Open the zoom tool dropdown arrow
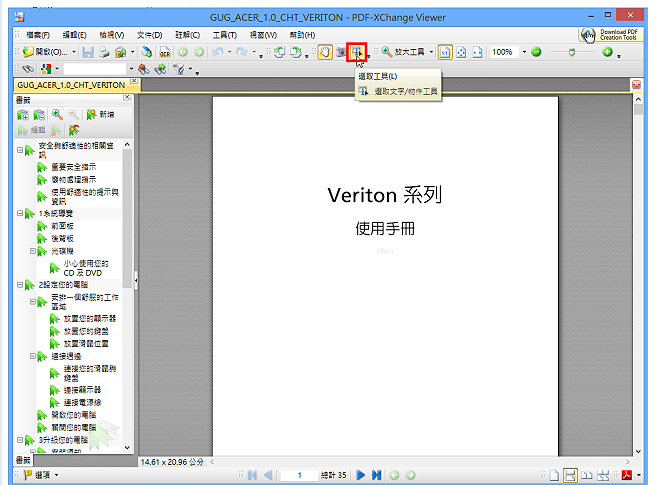665x485 pixels. [x=431, y=52]
